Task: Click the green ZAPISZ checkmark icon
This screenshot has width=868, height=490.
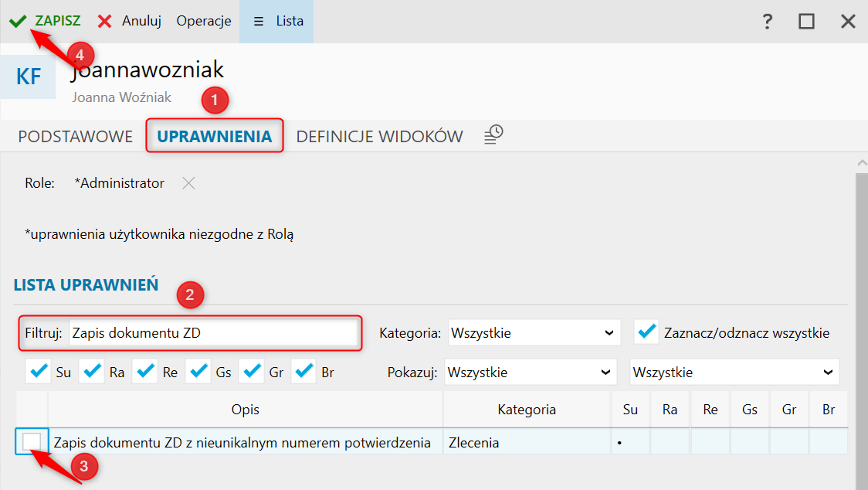Action: tap(18, 21)
